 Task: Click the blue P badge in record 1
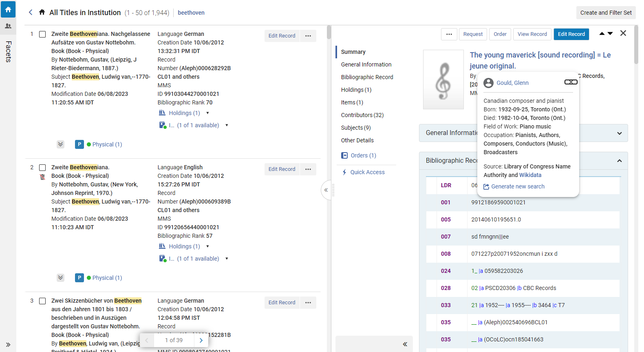79,144
